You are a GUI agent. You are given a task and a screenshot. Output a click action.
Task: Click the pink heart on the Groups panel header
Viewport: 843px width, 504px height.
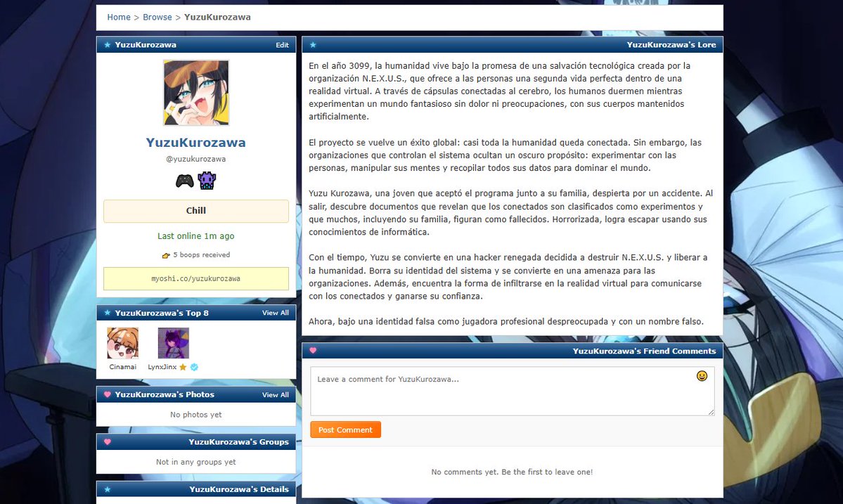coord(107,442)
